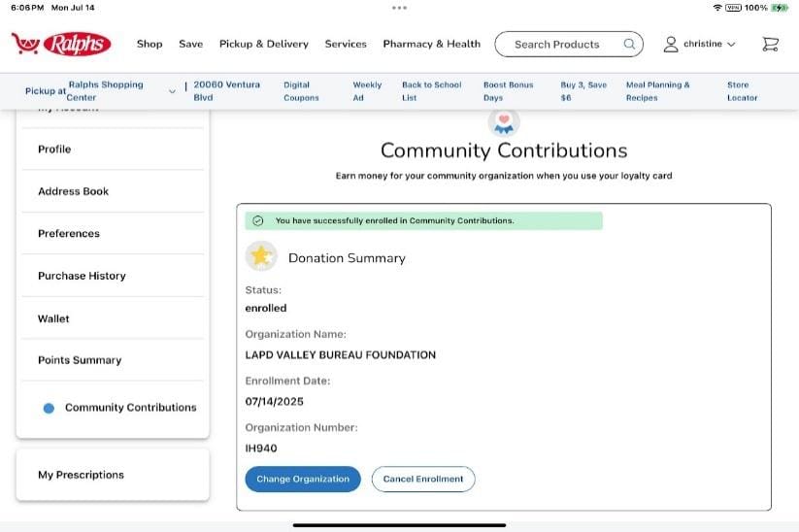The width and height of the screenshot is (799, 532).
Task: Open Pharmacy & Health menu
Action: [432, 44]
